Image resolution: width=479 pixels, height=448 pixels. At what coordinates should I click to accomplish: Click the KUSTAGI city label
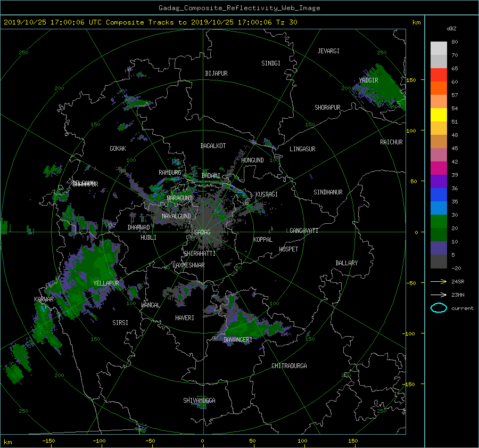pyautogui.click(x=267, y=194)
